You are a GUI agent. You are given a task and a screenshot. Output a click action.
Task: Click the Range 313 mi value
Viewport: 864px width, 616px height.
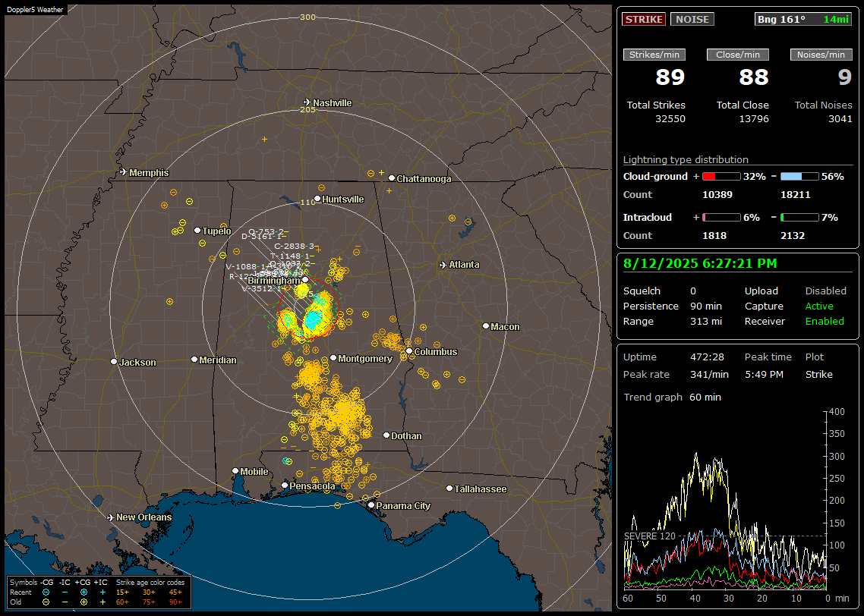click(706, 322)
